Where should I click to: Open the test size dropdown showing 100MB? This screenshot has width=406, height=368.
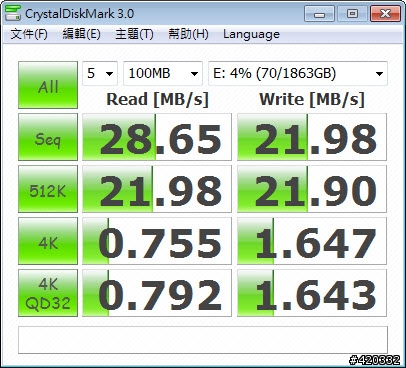click(x=163, y=73)
